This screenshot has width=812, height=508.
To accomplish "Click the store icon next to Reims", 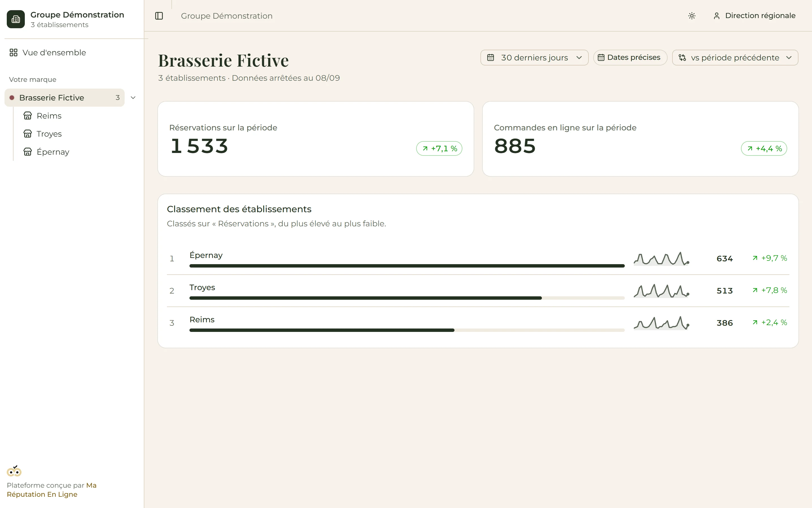I will coord(28,116).
